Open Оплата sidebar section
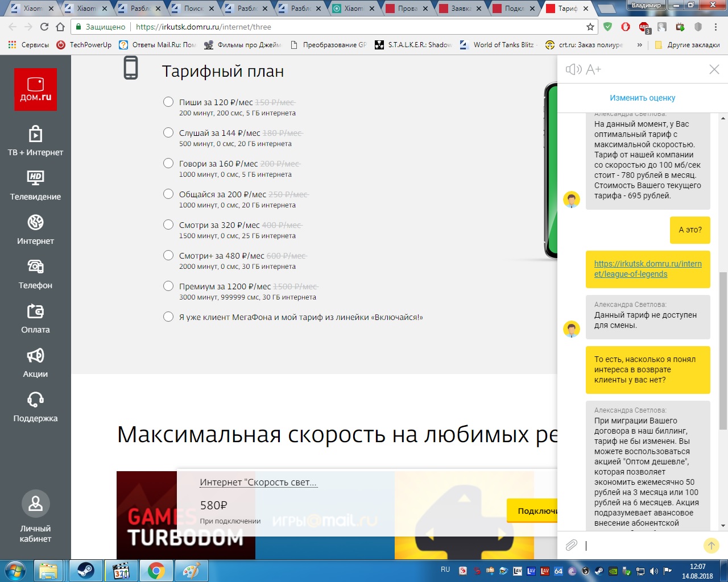The image size is (728, 582). [x=35, y=318]
